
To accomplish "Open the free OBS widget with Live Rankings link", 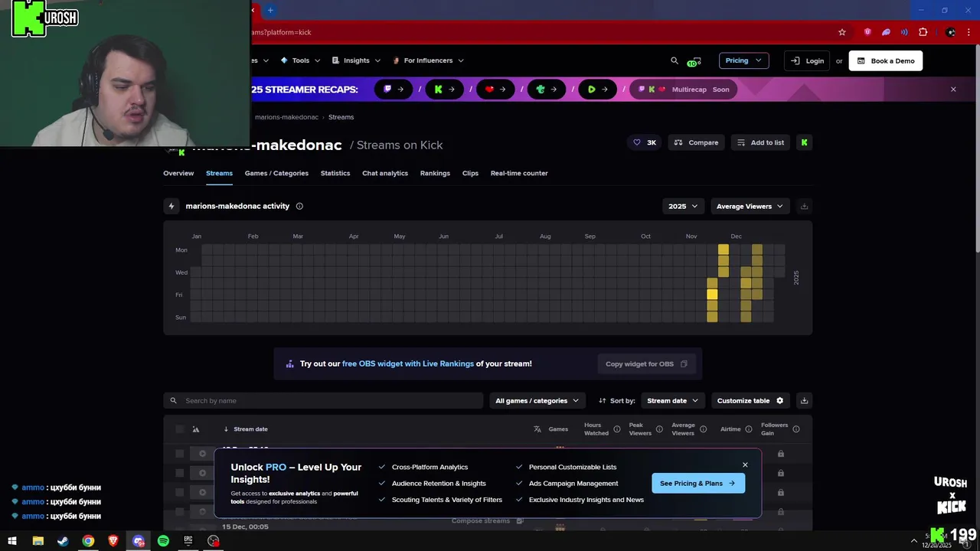I will click(408, 364).
